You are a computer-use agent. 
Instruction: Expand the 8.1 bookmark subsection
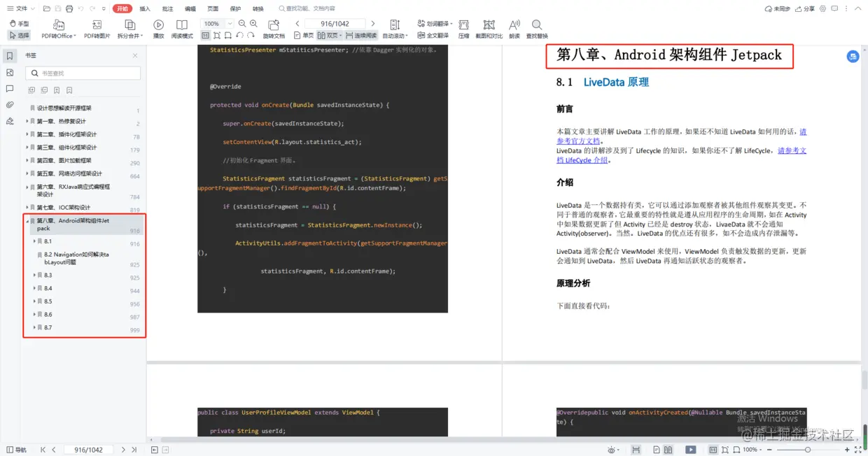click(34, 241)
